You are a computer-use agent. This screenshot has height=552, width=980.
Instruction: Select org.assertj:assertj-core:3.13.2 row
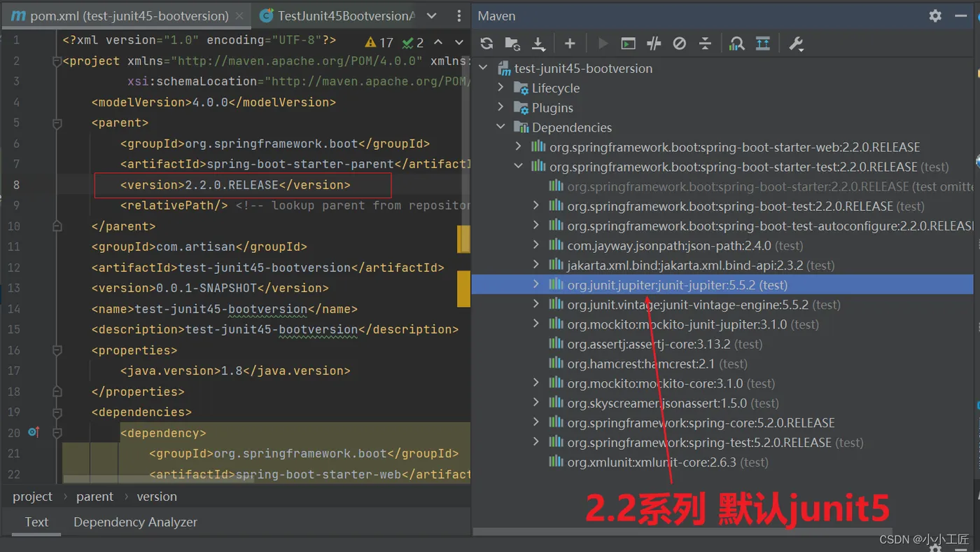point(723,344)
